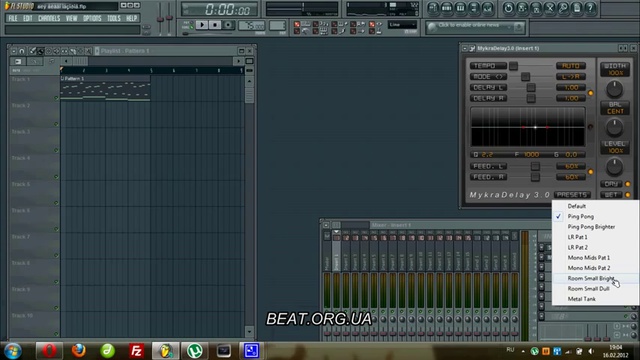Toggle the DRY orange indicator light
This screenshot has height=360, width=640.
coord(628,184)
